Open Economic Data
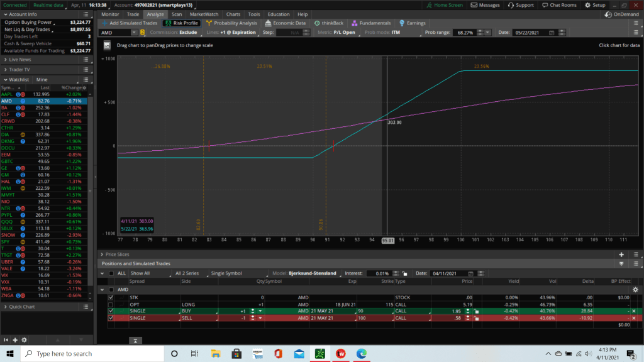Viewport: 644px width, 362px height. pyautogui.click(x=267, y=23)
